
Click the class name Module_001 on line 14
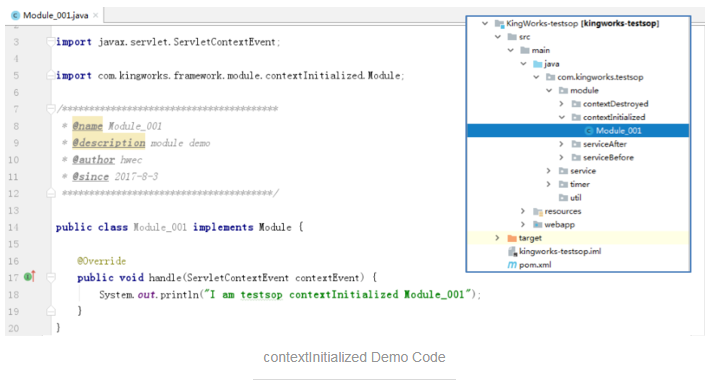160,227
